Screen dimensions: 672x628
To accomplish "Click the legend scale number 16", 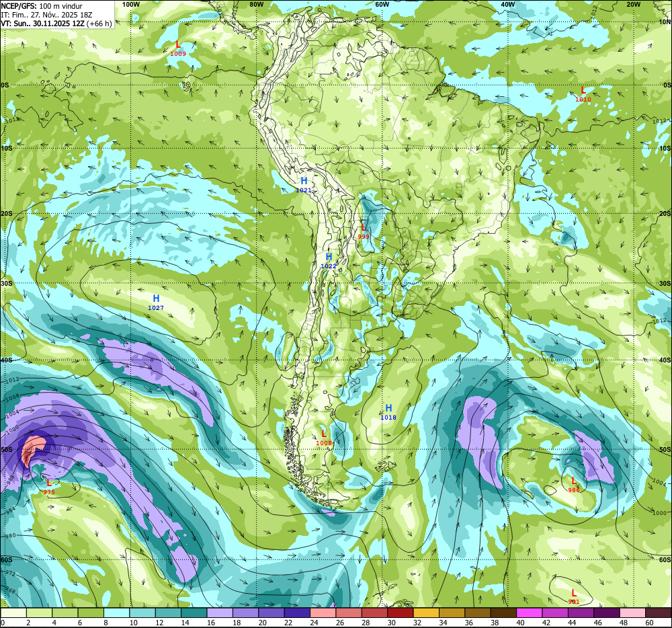I will (x=211, y=623).
